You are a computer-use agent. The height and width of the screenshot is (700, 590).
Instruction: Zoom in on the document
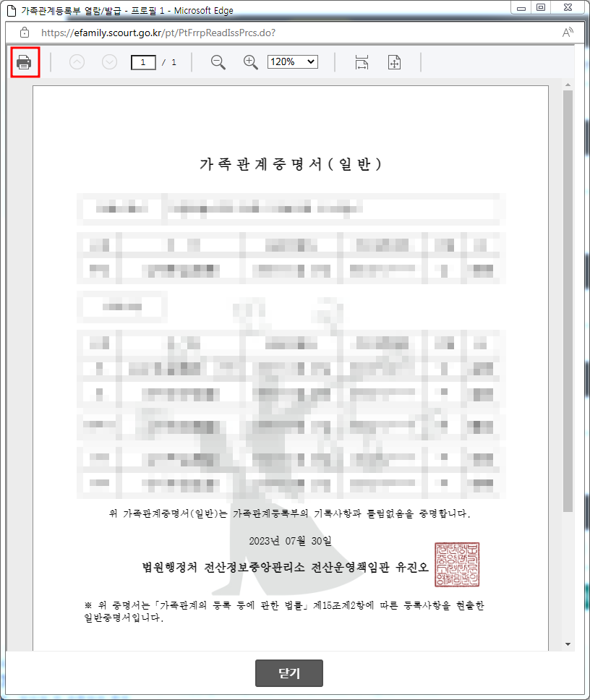coord(249,62)
